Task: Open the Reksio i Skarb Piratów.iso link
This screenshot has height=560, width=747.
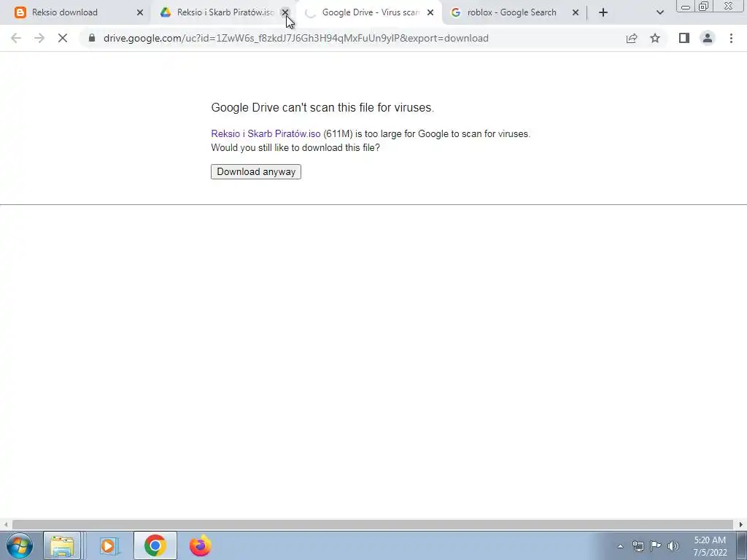Action: coord(266,134)
